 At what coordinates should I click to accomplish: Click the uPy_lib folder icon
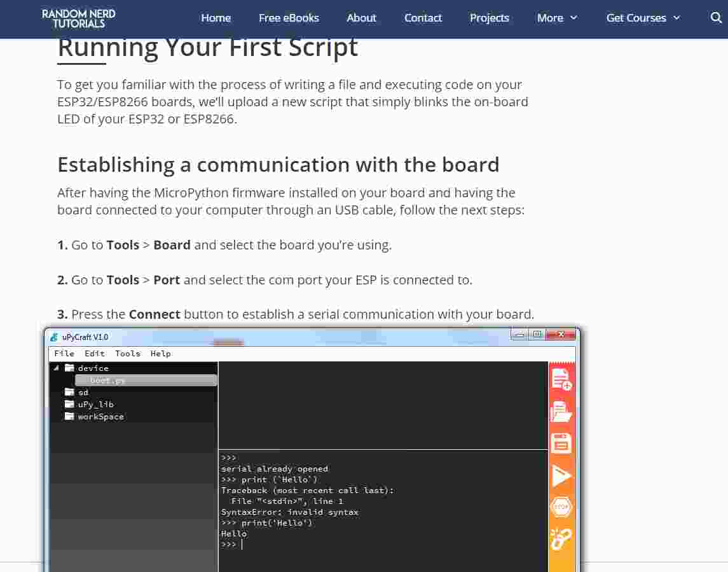[x=70, y=404]
